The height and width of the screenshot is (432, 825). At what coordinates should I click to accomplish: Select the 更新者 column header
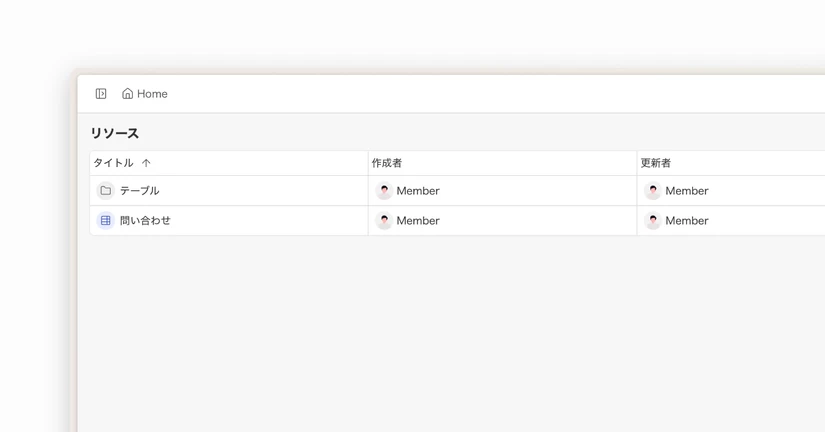[x=656, y=163]
